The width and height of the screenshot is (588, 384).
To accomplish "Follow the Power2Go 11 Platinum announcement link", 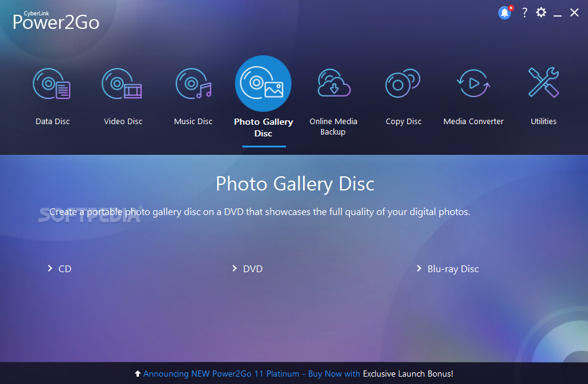I will (x=252, y=374).
